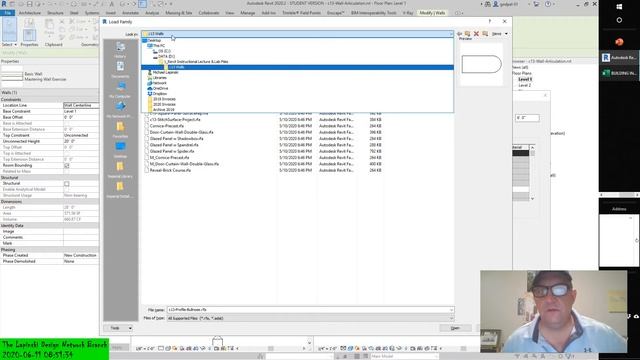Open the History shortcut in the places bar

120,50
